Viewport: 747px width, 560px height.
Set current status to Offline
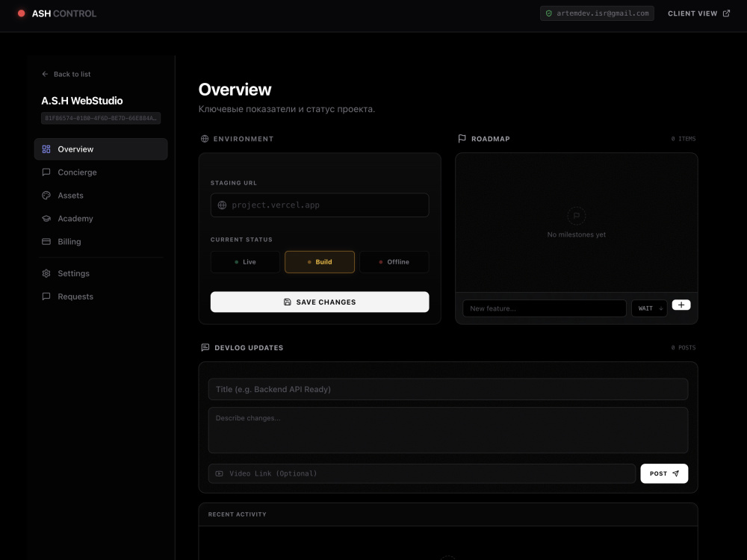point(394,262)
